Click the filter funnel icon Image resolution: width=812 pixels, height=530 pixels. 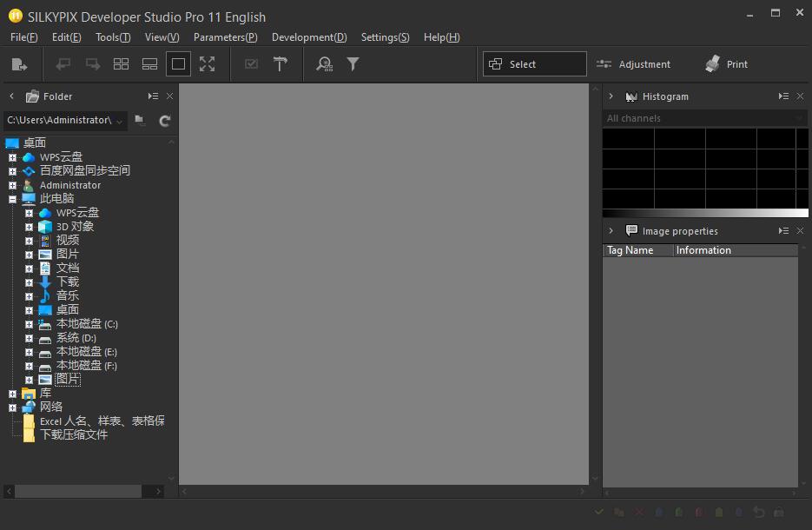(x=353, y=64)
